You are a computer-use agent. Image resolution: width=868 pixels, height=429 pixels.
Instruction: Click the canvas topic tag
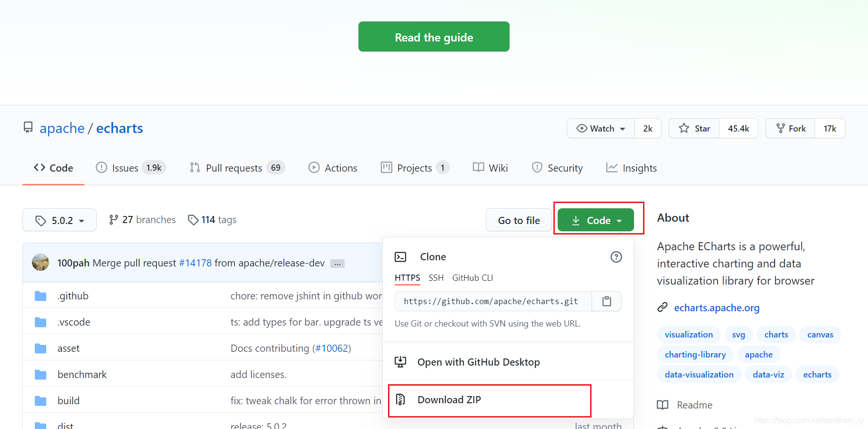(820, 335)
